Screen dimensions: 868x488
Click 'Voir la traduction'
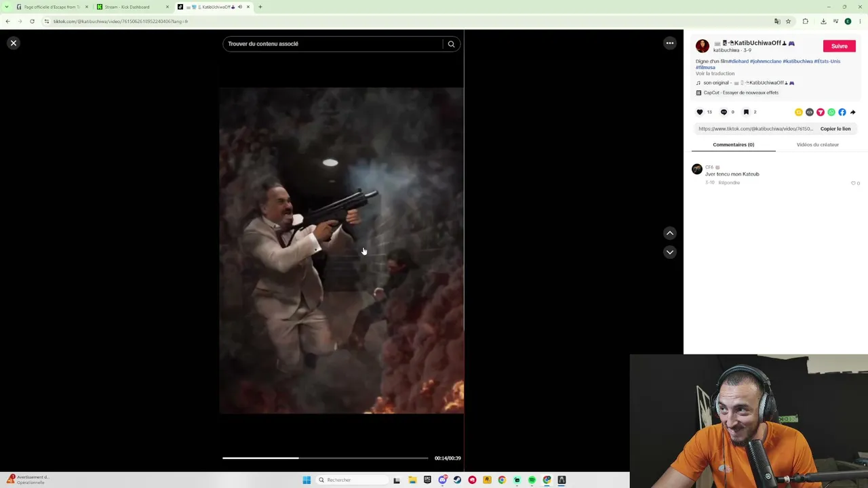pyautogui.click(x=715, y=74)
